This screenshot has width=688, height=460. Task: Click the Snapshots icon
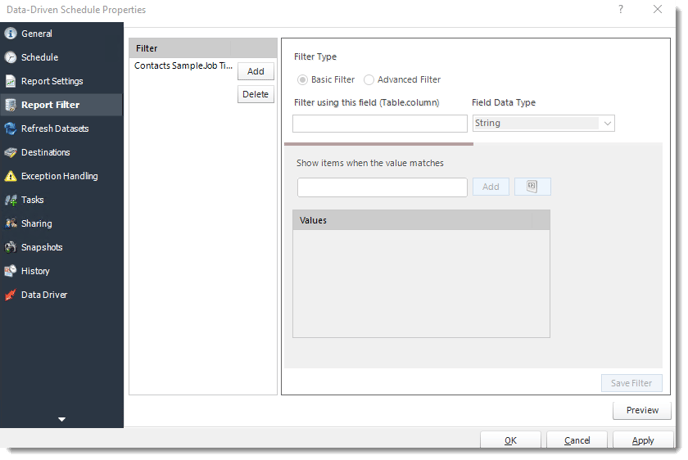[11, 247]
